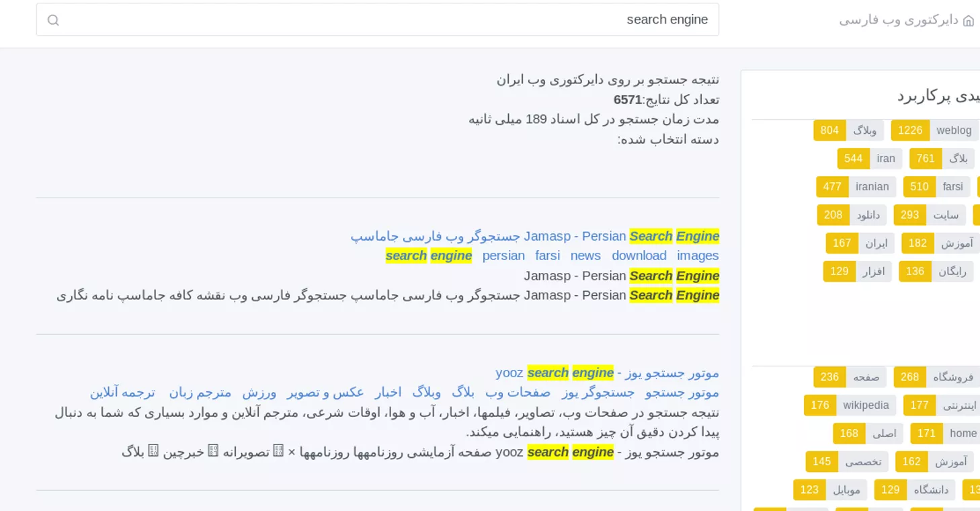Click the home icon beside دایرکتوری وب فارسی
The height and width of the screenshot is (511, 980).
click(969, 20)
